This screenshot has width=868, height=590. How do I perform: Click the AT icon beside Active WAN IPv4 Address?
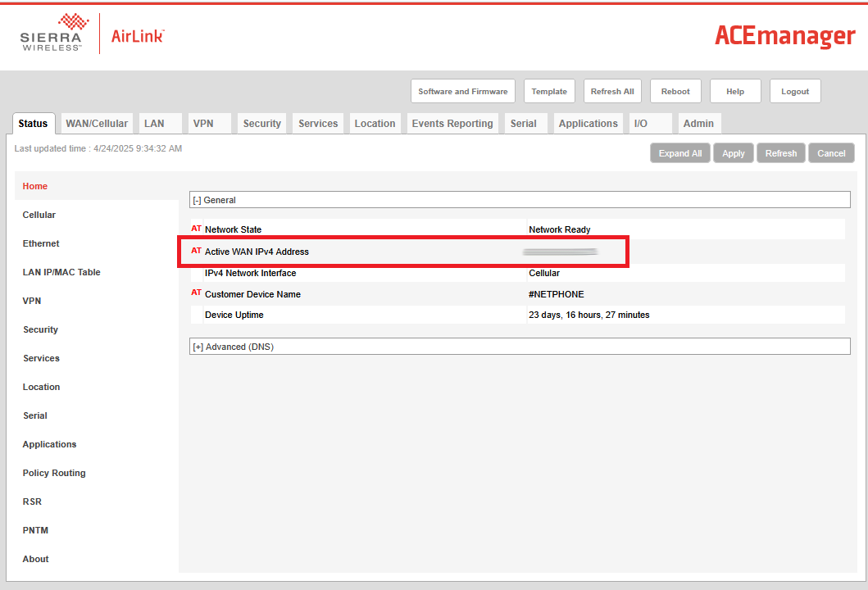point(197,251)
